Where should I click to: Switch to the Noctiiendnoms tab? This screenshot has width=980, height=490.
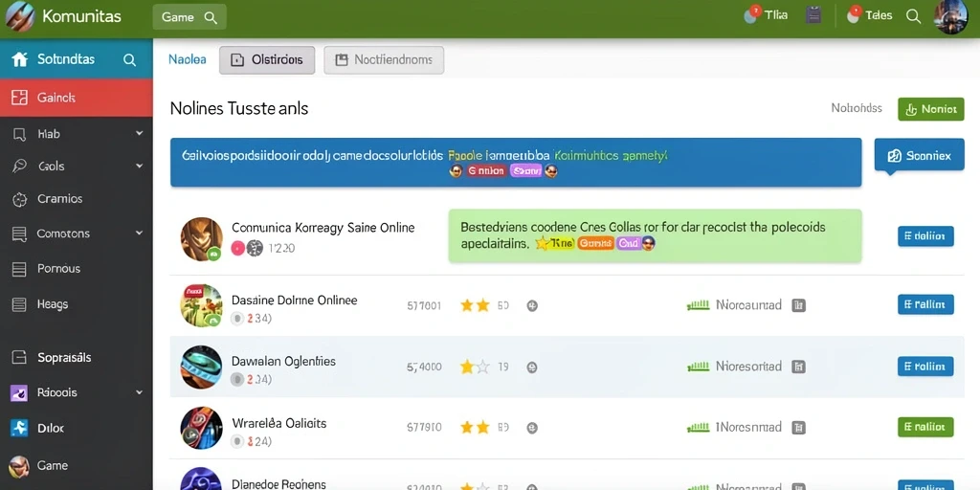pos(384,60)
